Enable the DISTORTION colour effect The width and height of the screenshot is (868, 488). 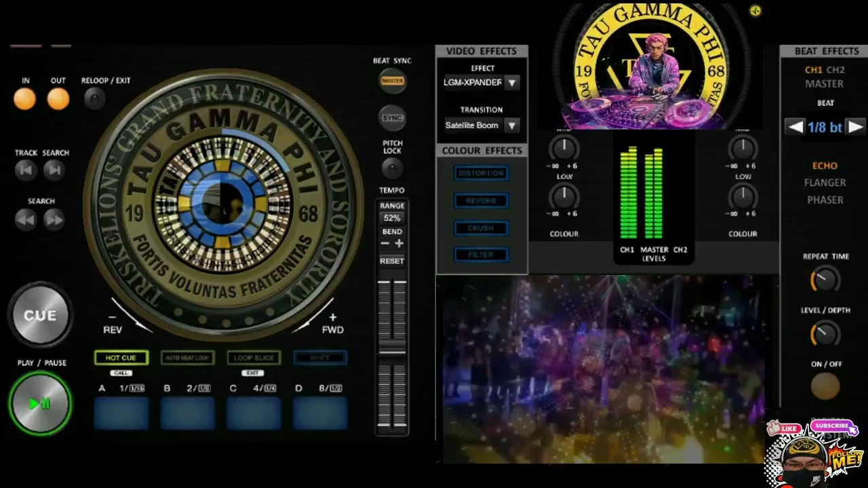click(481, 174)
